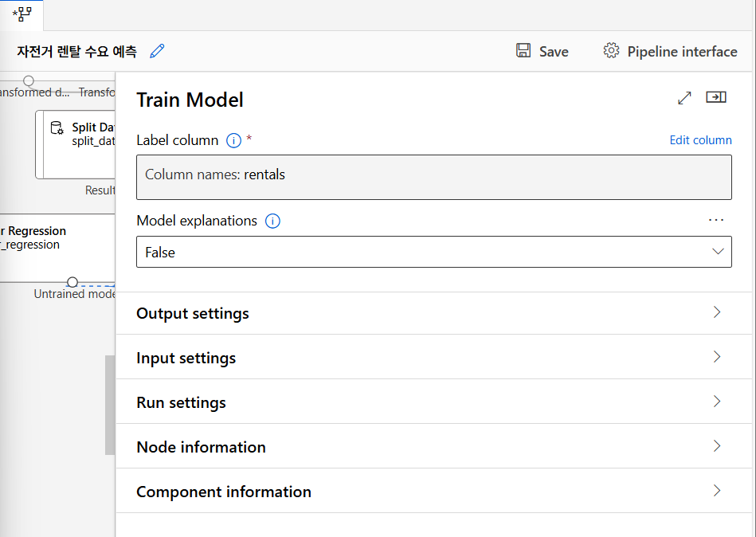Expand the Component information section

pyautogui.click(x=433, y=492)
